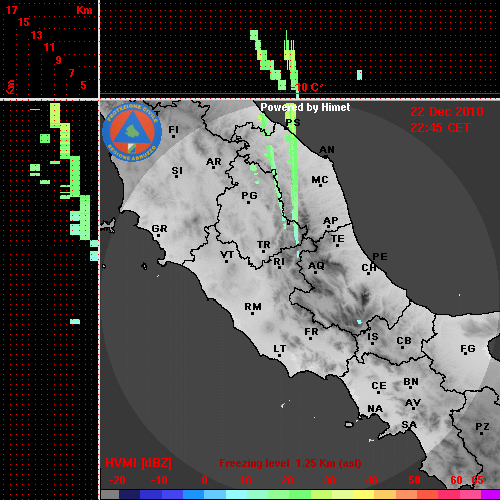Click the -10 C° isotherm label
The width and height of the screenshot is (500, 500).
pyautogui.click(x=309, y=88)
